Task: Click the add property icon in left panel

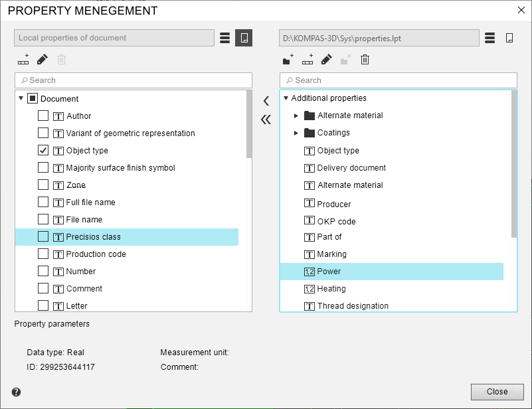Action: pos(23,60)
